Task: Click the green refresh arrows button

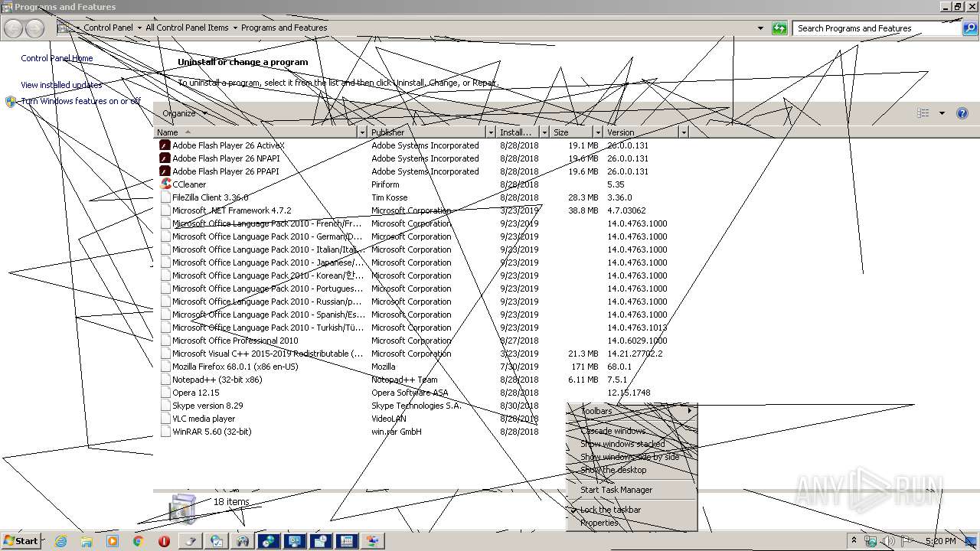Action: click(x=779, y=28)
